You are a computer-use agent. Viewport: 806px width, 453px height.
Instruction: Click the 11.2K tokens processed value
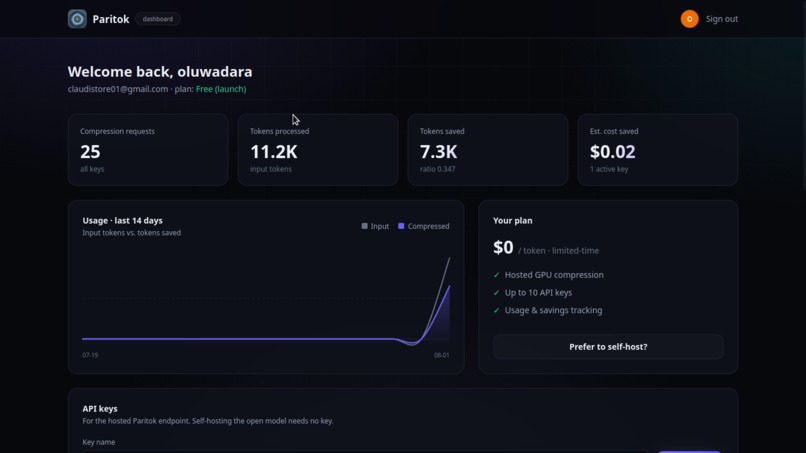[x=273, y=152]
